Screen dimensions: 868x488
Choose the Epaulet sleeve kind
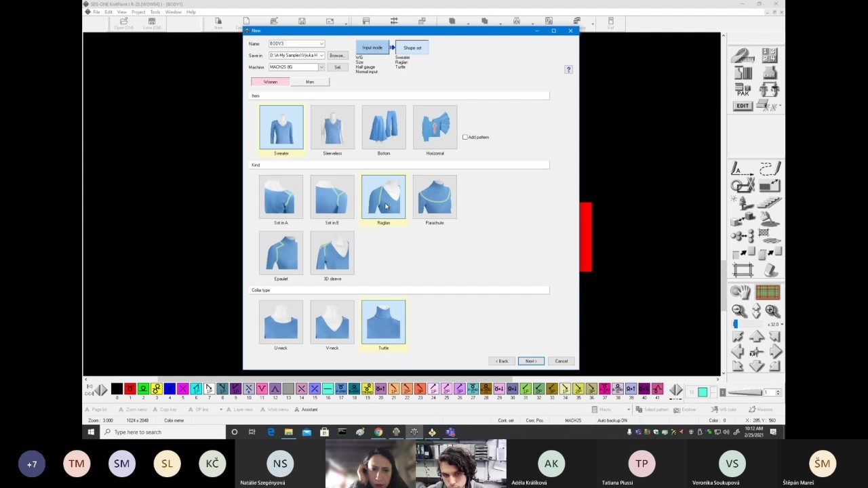281,253
